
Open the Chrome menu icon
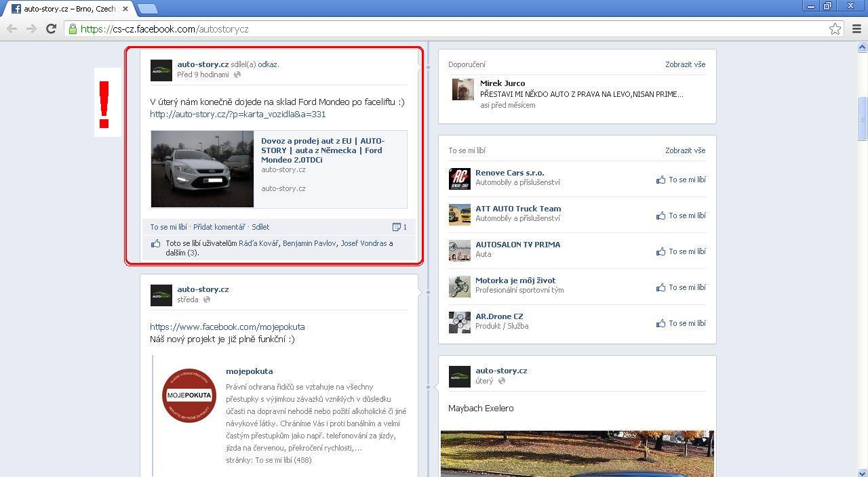[x=856, y=28]
